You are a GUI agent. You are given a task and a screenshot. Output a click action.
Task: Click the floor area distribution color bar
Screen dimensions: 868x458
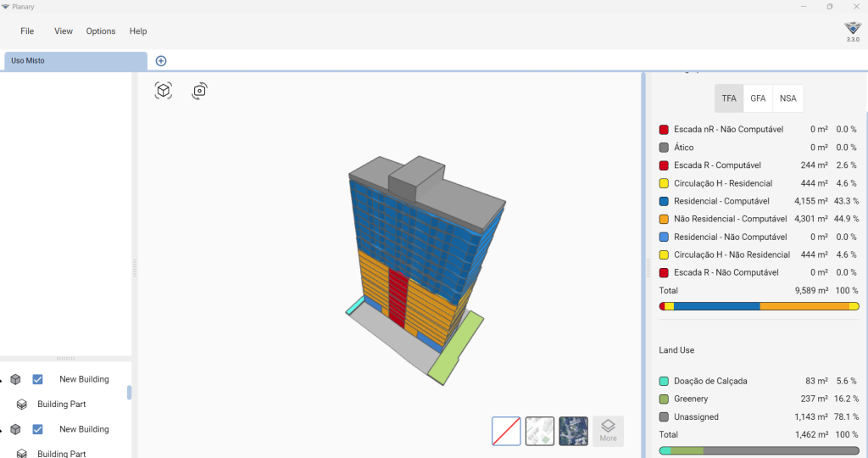(x=759, y=306)
